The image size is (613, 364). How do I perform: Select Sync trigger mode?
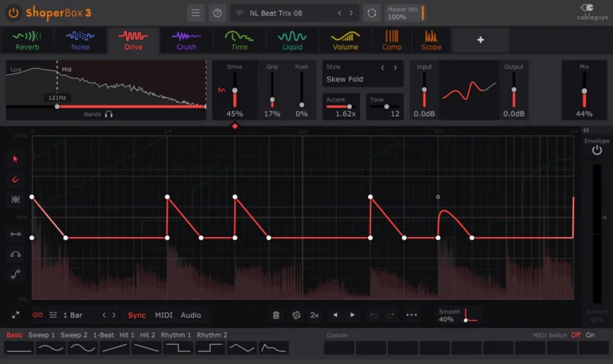click(x=136, y=315)
